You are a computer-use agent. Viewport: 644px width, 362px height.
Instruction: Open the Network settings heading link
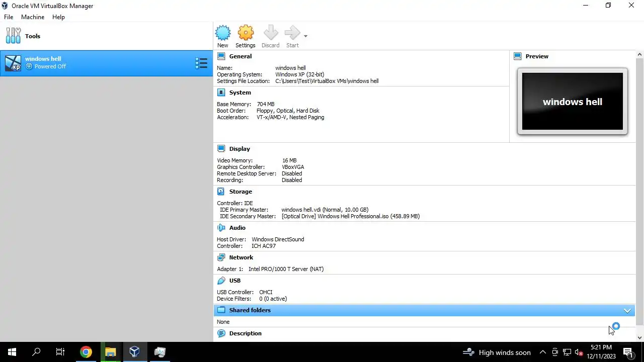[241, 257]
